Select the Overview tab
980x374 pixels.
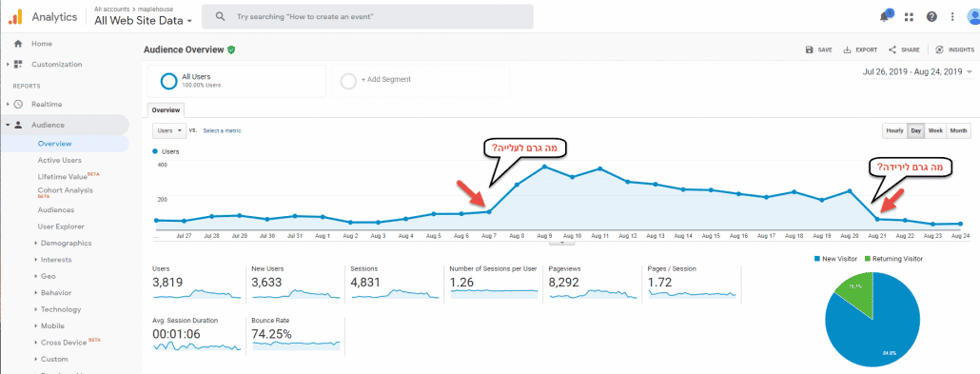pyautogui.click(x=166, y=110)
